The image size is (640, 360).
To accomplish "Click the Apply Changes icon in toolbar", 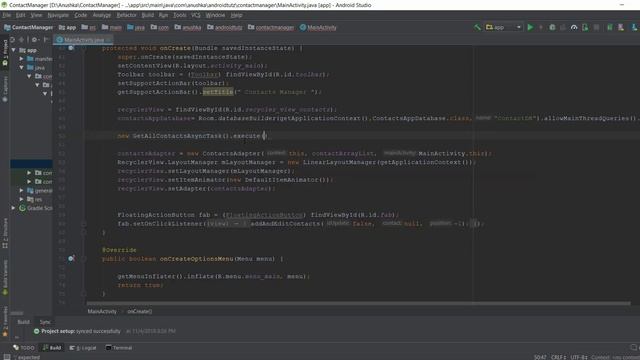I will pyautogui.click(x=541, y=27).
